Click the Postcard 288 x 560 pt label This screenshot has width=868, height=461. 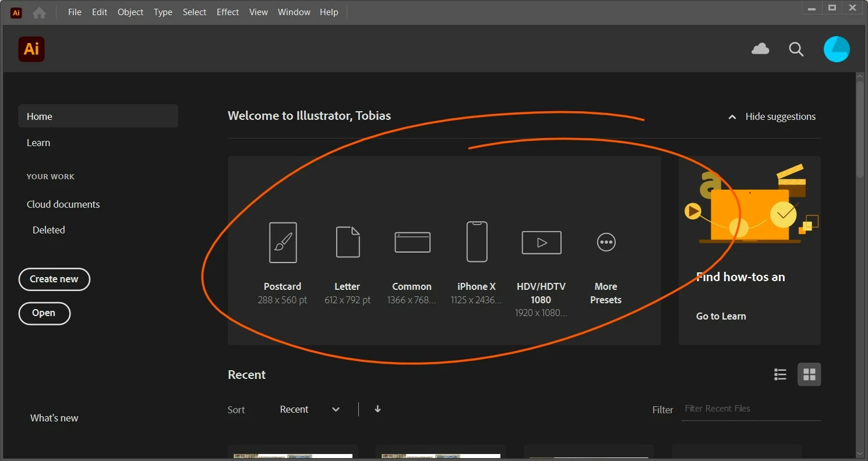pyautogui.click(x=283, y=293)
